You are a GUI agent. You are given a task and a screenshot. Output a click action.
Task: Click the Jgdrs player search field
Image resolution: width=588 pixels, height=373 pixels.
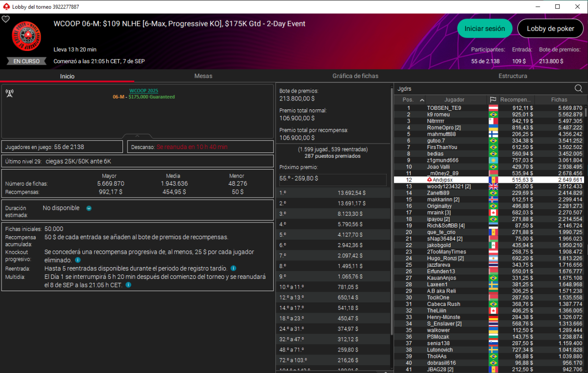coord(484,89)
